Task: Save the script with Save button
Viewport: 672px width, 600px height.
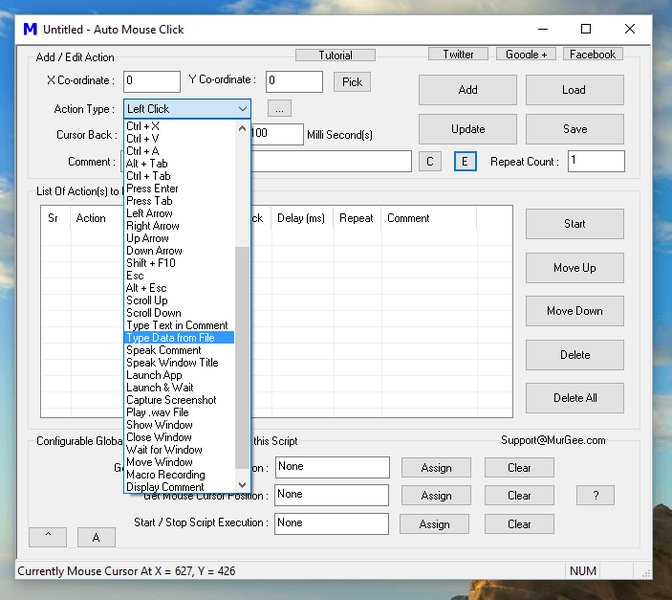Action: point(574,129)
